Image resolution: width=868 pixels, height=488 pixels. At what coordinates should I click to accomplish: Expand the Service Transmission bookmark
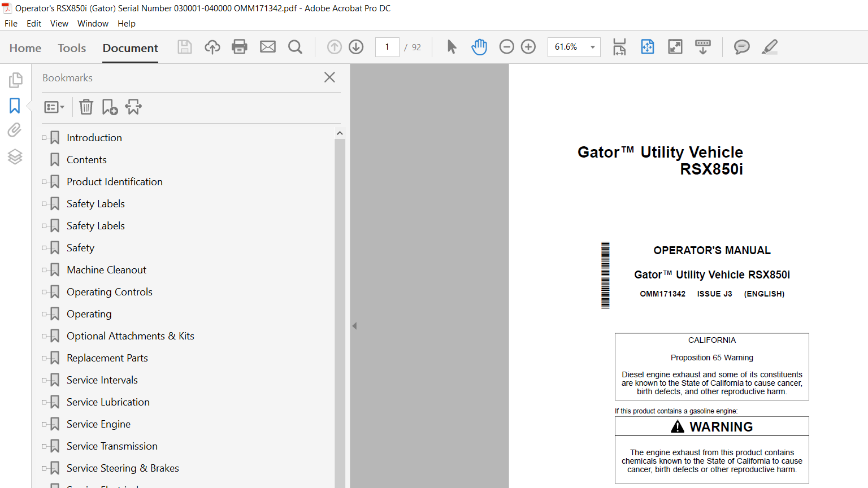pos(44,446)
